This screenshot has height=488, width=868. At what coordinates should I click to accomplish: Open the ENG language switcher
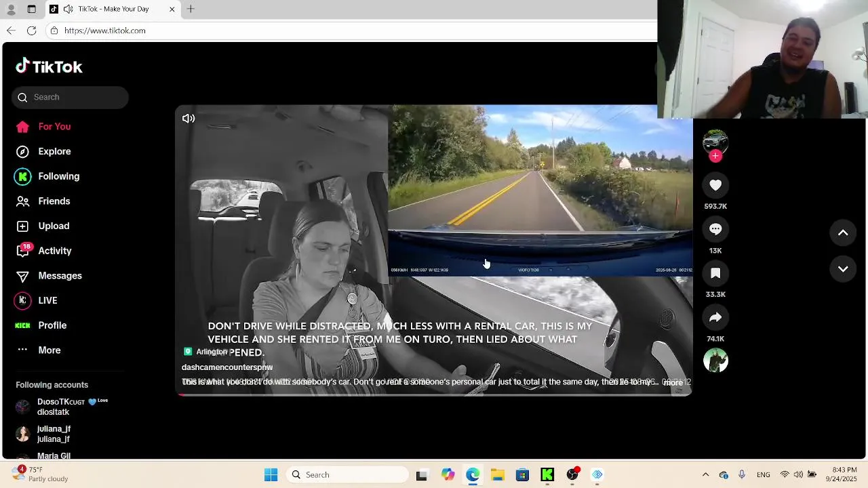click(x=763, y=474)
